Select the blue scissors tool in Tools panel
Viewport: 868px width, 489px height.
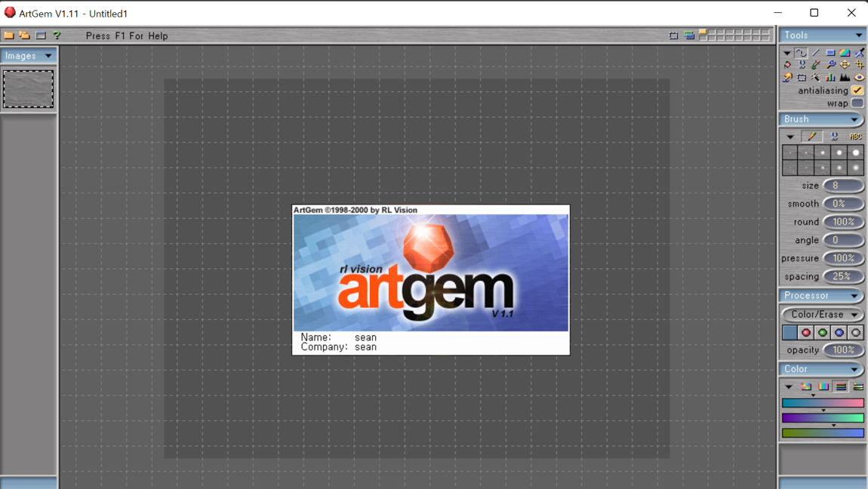802,65
